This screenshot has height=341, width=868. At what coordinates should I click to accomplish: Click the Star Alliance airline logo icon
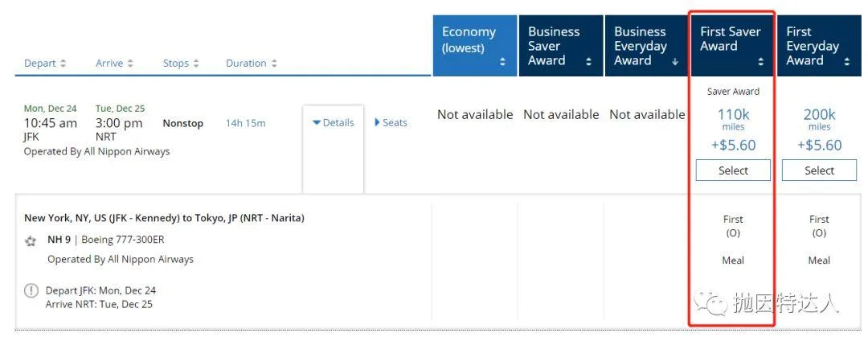pos(31,241)
